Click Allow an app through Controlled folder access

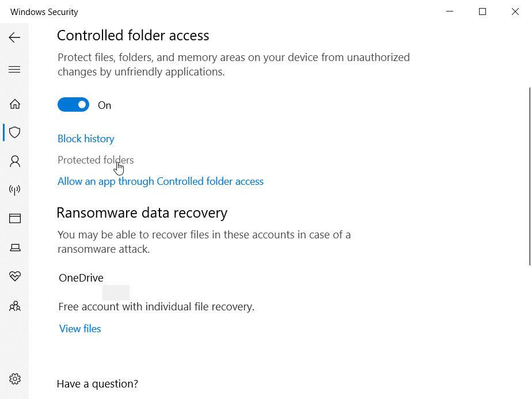click(161, 181)
